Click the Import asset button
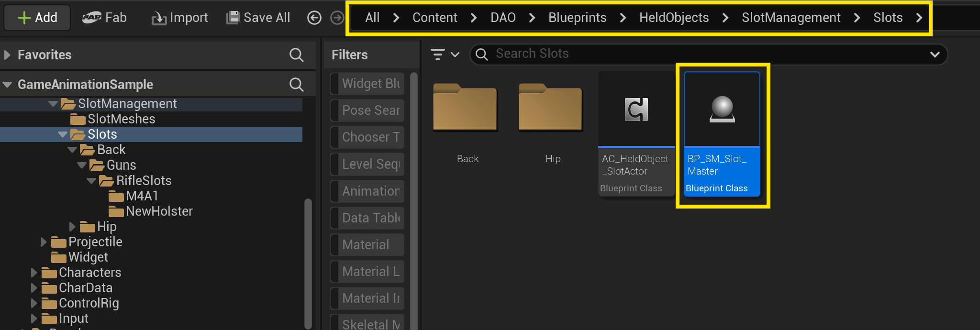 (x=180, y=18)
